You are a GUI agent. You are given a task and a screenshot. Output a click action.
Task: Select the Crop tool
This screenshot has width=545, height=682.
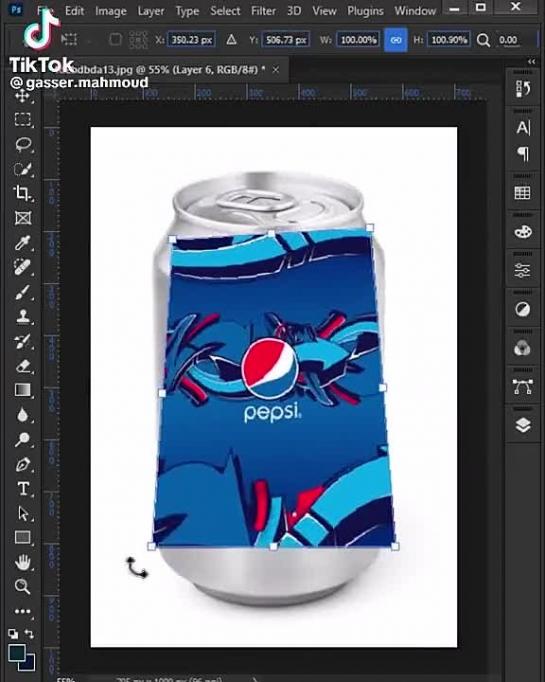[22, 193]
